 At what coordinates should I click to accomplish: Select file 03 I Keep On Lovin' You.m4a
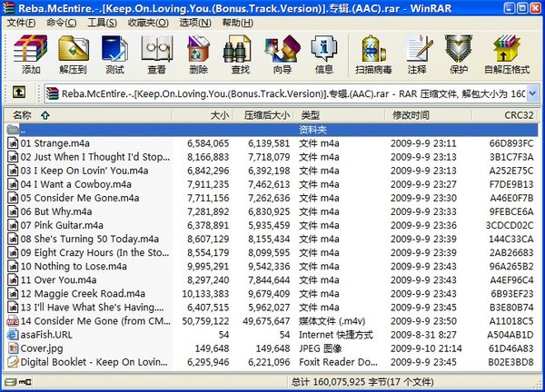click(x=84, y=171)
